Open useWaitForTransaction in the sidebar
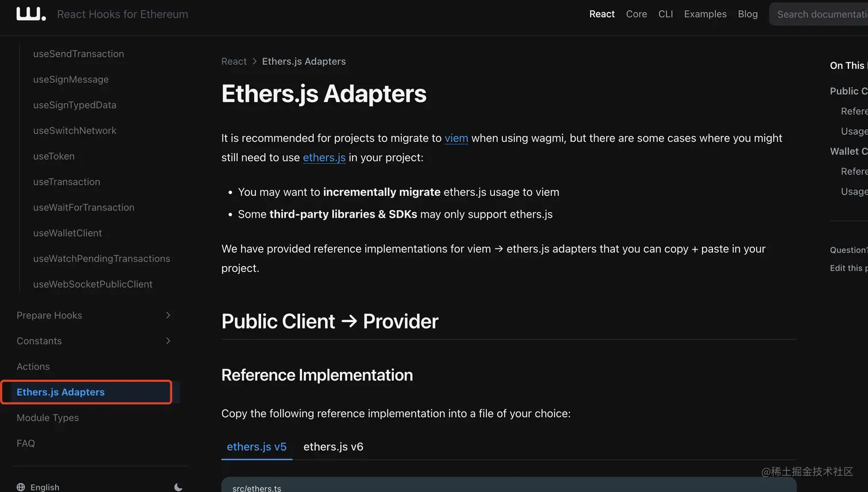This screenshot has height=492, width=868. (x=84, y=207)
